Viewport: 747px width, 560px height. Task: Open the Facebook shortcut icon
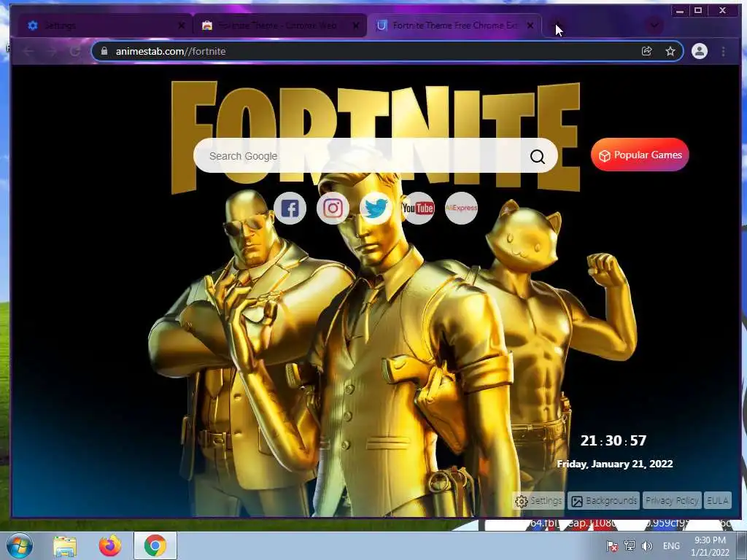[x=290, y=208]
